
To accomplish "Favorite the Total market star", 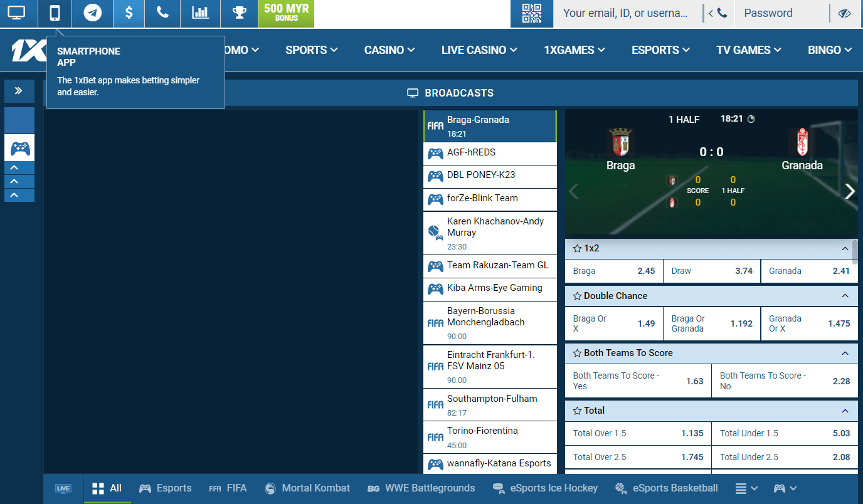I will click(577, 411).
